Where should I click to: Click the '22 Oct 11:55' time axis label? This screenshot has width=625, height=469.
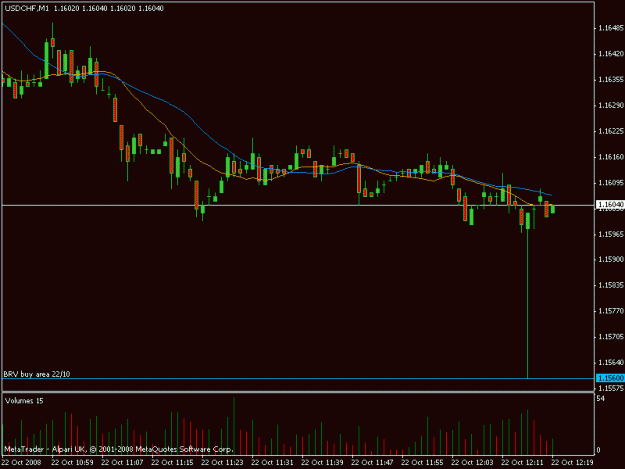(x=422, y=463)
